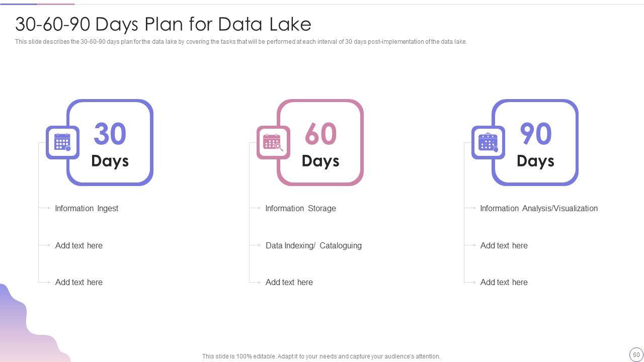Click the "Data Indexing/ Cataloguing" text
Image resolution: width=644 pixels, height=362 pixels.
point(313,245)
